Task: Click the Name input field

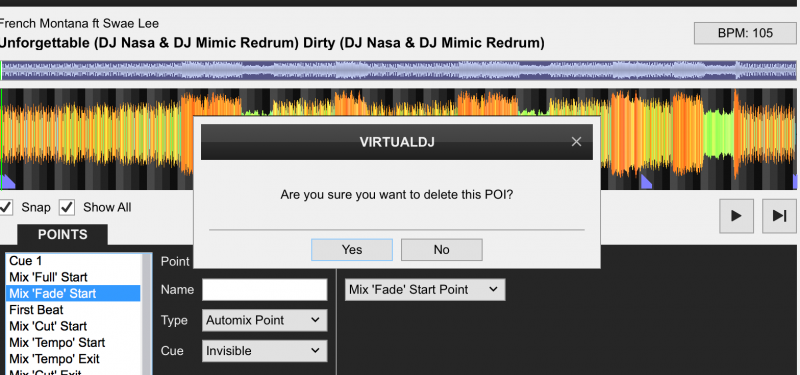Action: click(264, 290)
